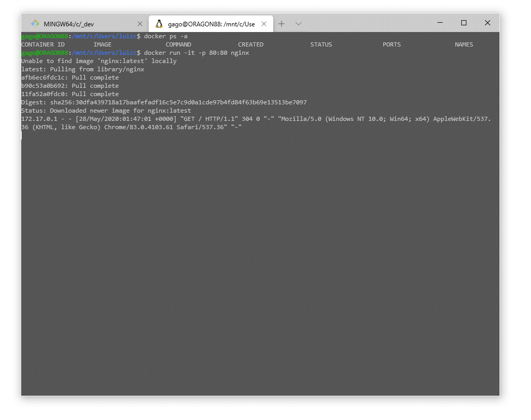This screenshot has height=420, width=531.
Task: Click 'Status: Downloaded newer image' line
Action: coord(106,111)
